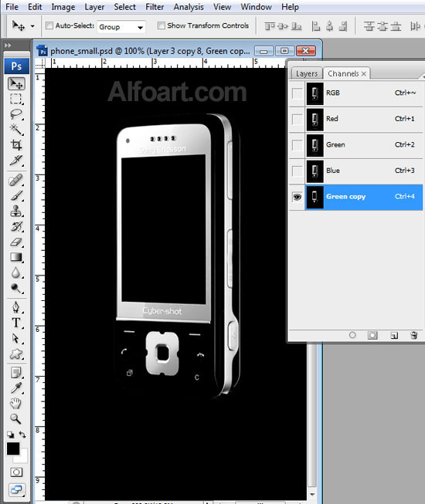Enable the Auto-Select checkbox
The width and height of the screenshot is (425, 504).
point(49,25)
